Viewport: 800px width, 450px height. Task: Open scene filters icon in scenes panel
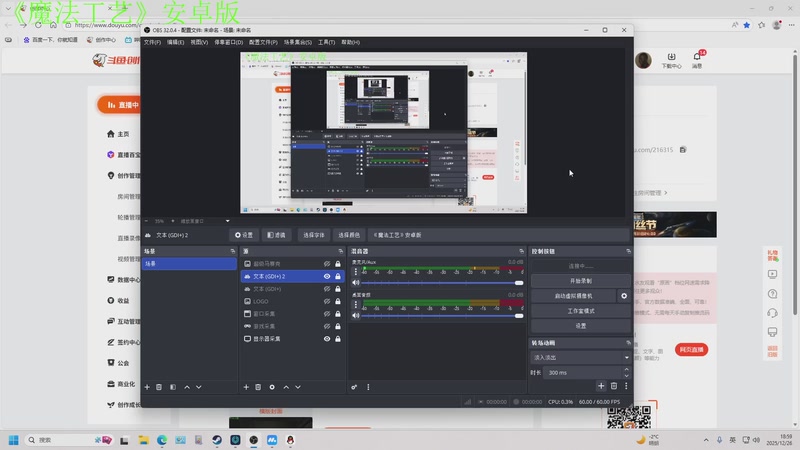[x=173, y=387]
